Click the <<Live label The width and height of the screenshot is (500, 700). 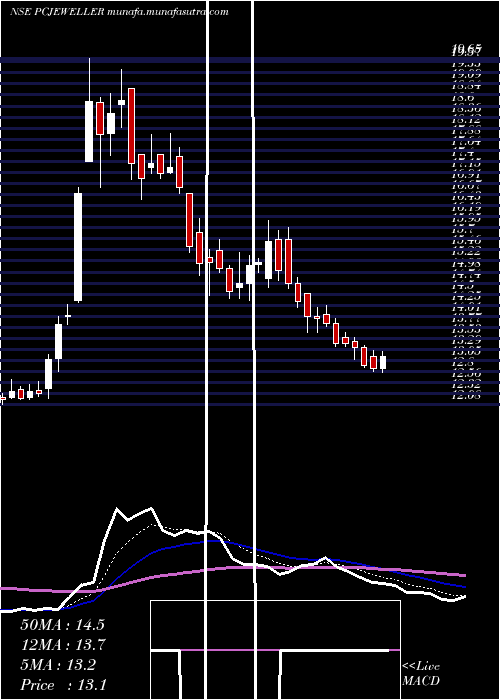[x=421, y=667]
